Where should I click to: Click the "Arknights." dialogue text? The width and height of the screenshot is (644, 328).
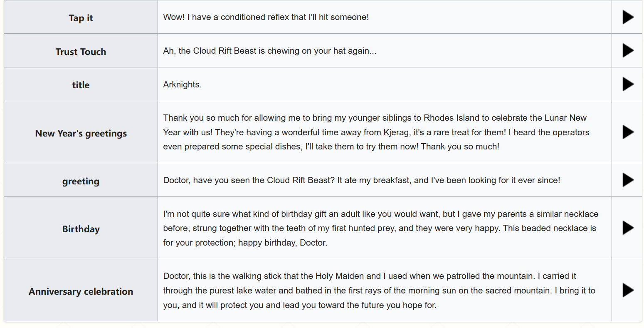tap(182, 84)
